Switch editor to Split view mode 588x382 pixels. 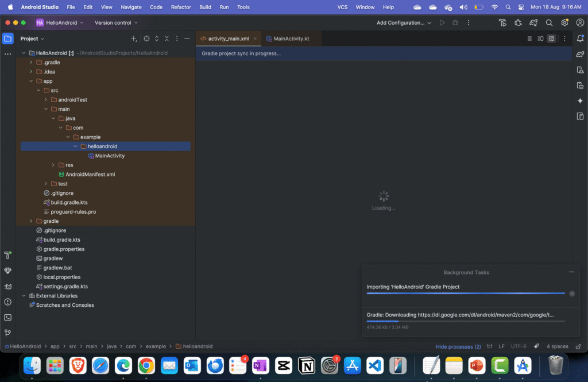coord(540,38)
